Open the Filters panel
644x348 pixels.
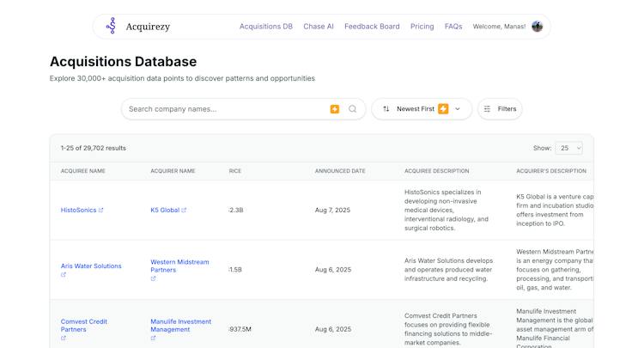[x=500, y=109]
